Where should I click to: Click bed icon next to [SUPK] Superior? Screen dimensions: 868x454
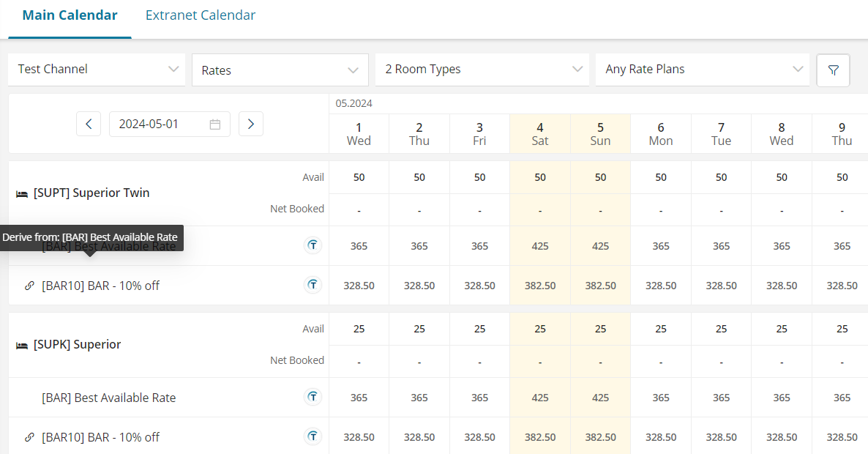tap(21, 346)
